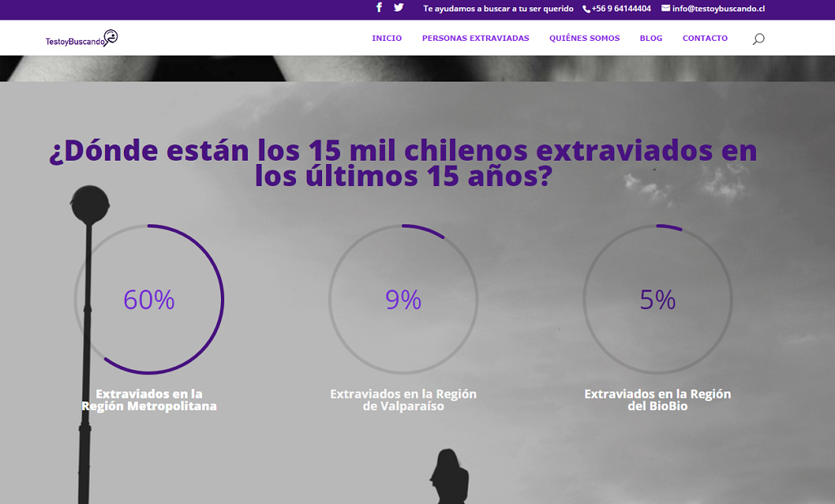Click the search magnifier icon

pyautogui.click(x=758, y=38)
